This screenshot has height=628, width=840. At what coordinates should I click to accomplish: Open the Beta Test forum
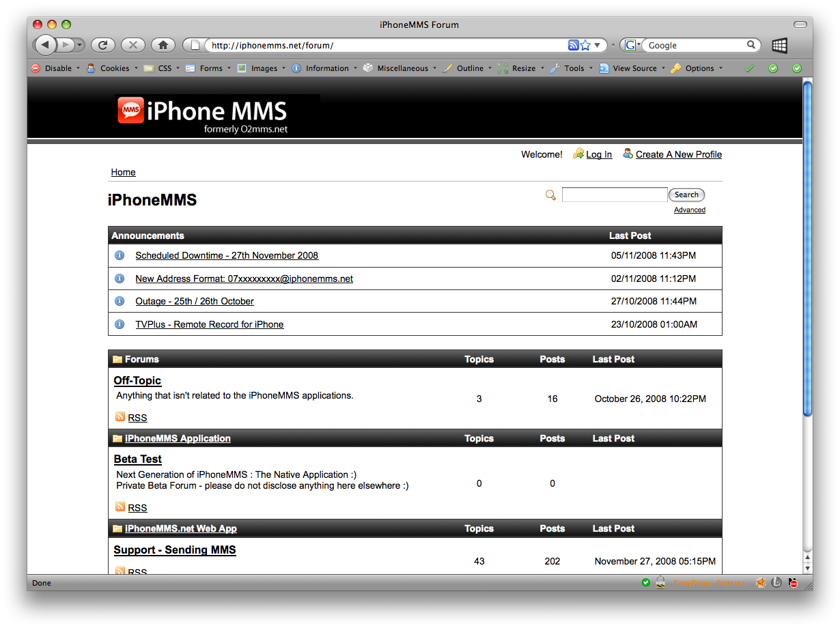point(138,459)
